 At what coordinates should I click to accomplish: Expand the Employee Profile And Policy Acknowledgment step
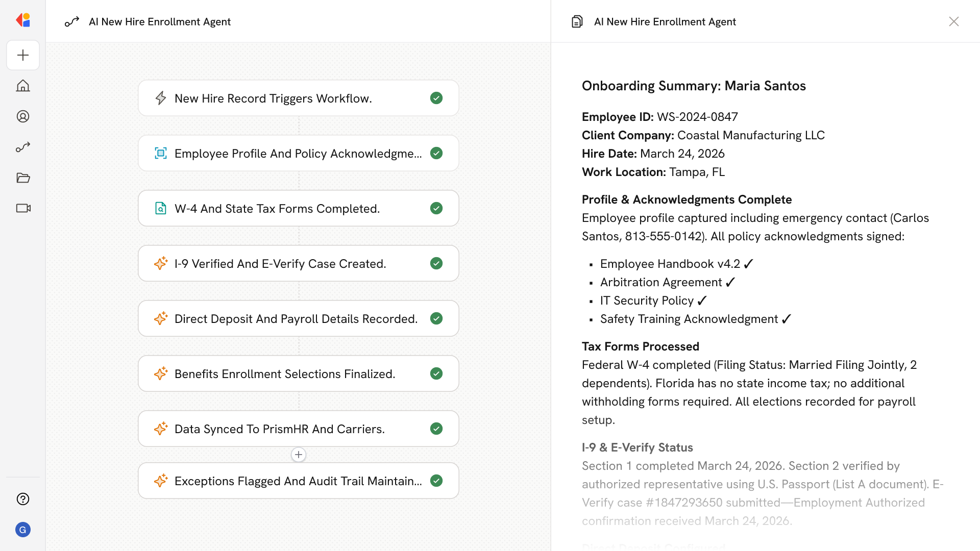click(x=298, y=153)
